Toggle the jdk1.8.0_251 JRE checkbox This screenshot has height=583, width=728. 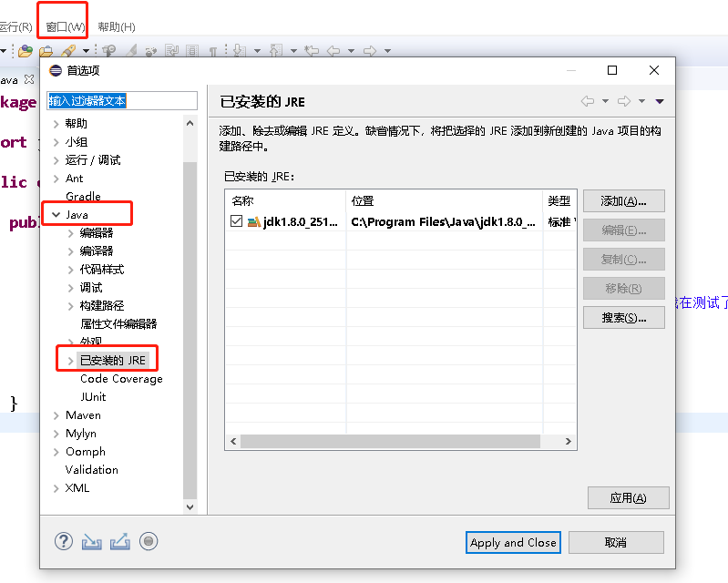(x=236, y=221)
